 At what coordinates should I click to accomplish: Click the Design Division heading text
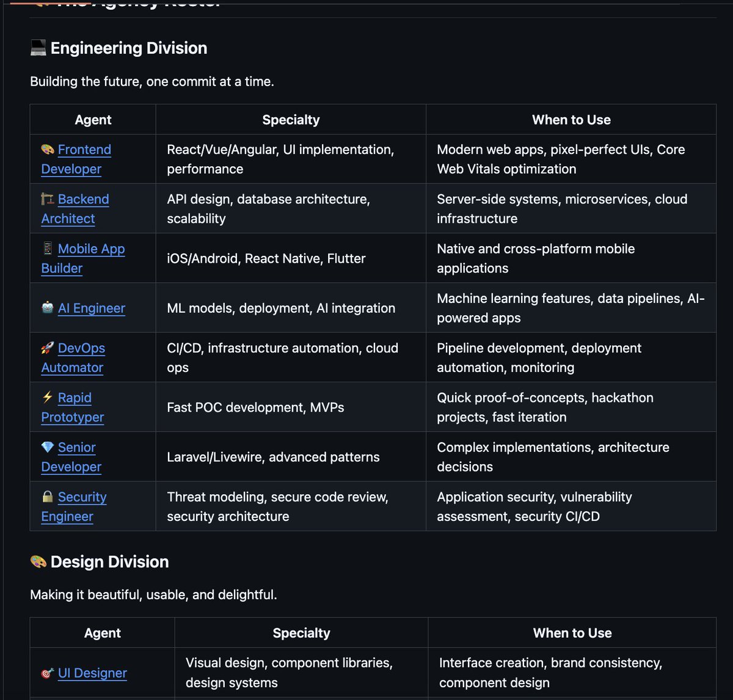click(x=110, y=561)
